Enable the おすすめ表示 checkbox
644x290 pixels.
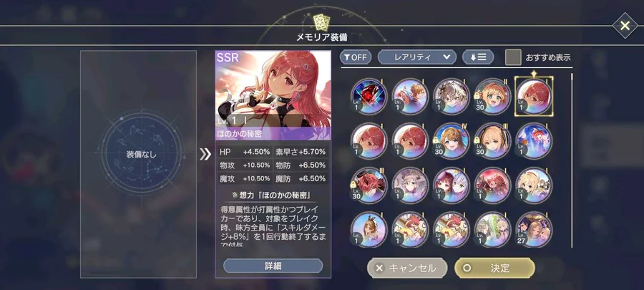513,57
